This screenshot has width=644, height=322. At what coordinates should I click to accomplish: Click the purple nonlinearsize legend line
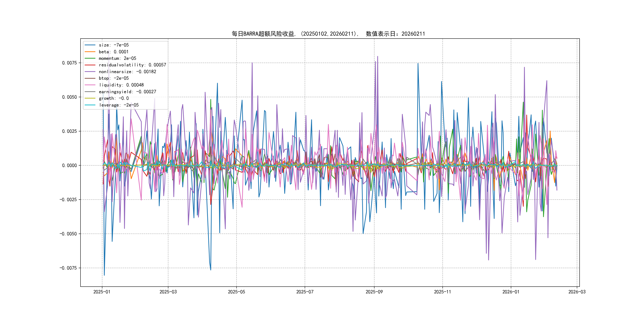90,72
